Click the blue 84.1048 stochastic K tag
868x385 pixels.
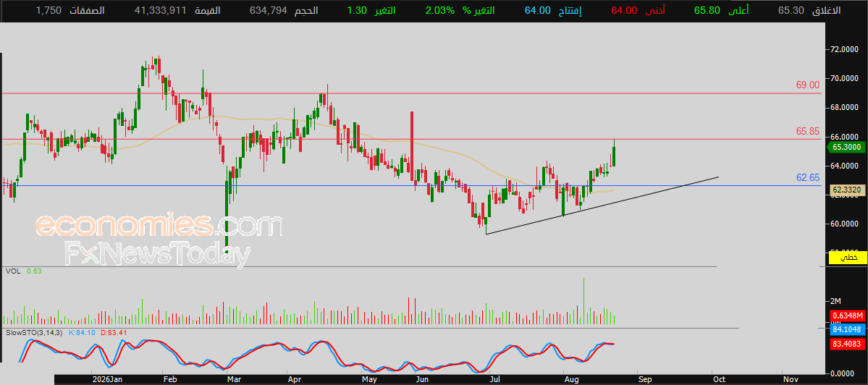pyautogui.click(x=848, y=330)
